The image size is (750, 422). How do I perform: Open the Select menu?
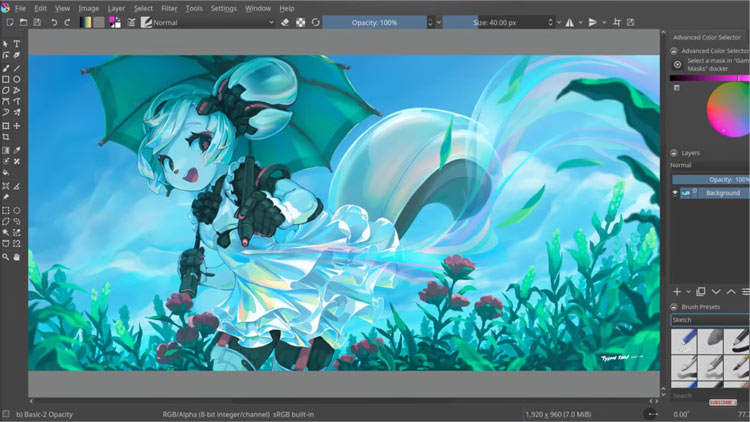click(x=143, y=8)
